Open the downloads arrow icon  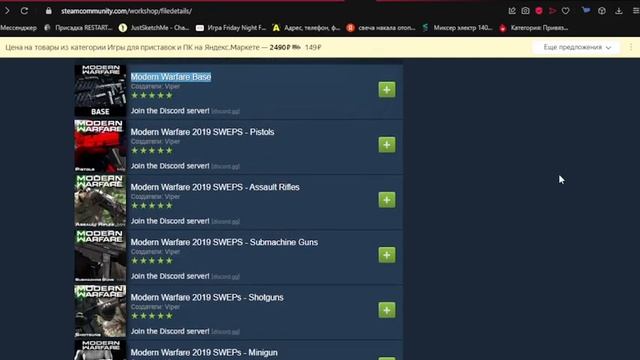pyautogui.click(x=619, y=11)
